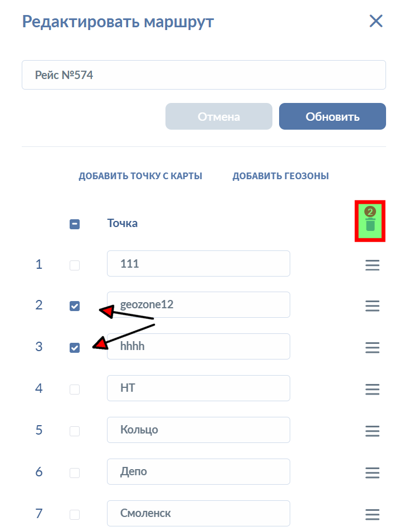
Task: Select the Кольцо point checkbox
Action: pos(75,431)
